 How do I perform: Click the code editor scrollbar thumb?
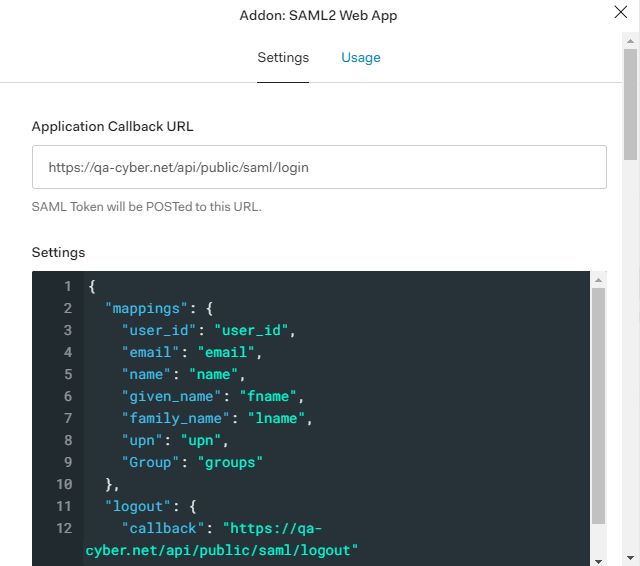(598, 406)
